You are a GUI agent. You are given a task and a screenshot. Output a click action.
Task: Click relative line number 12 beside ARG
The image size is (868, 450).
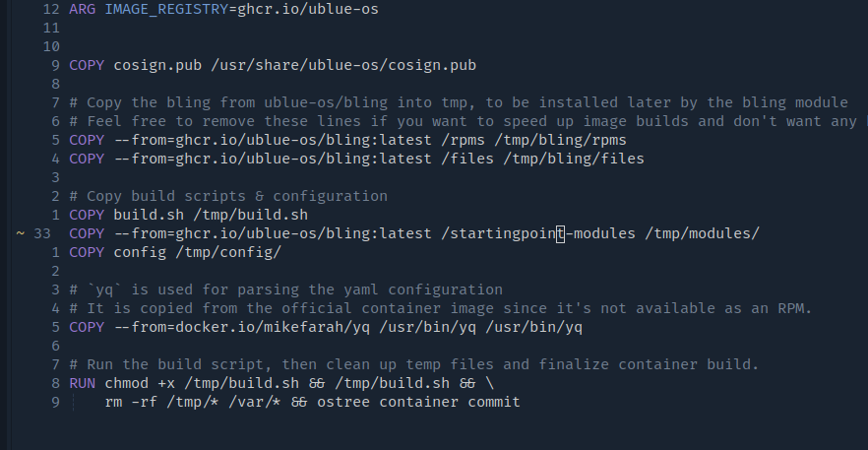pyautogui.click(x=51, y=9)
